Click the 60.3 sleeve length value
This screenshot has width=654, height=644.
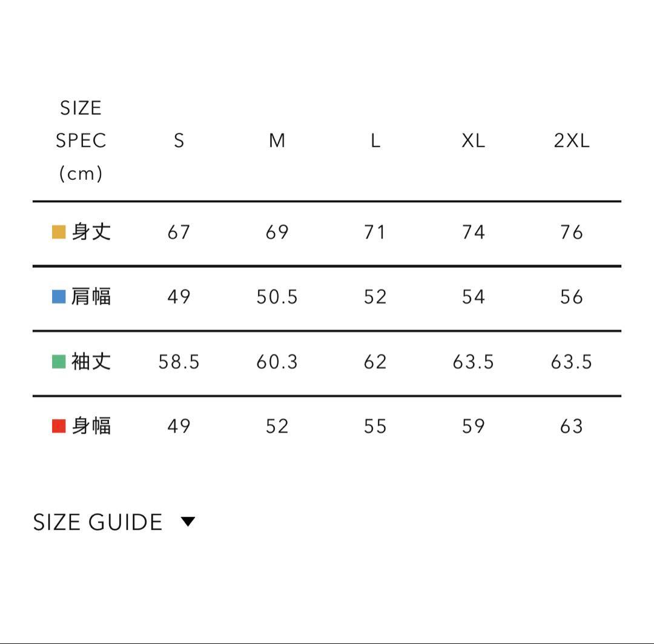(x=277, y=362)
